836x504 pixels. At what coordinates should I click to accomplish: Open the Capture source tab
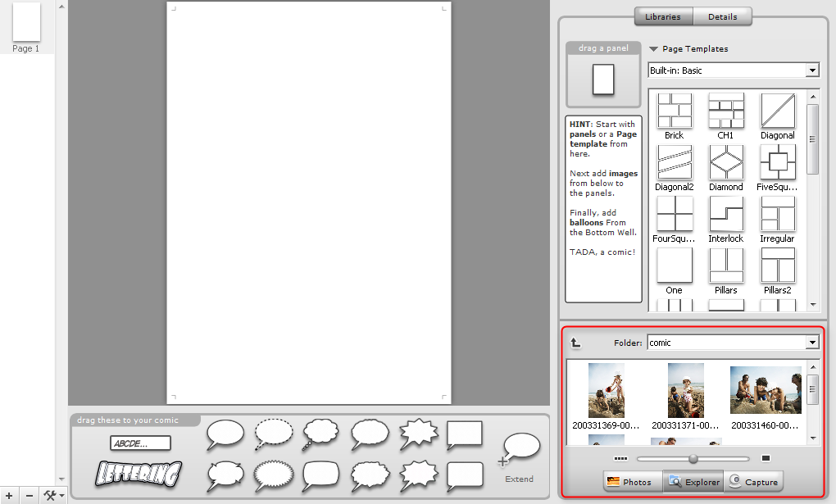pyautogui.click(x=753, y=482)
